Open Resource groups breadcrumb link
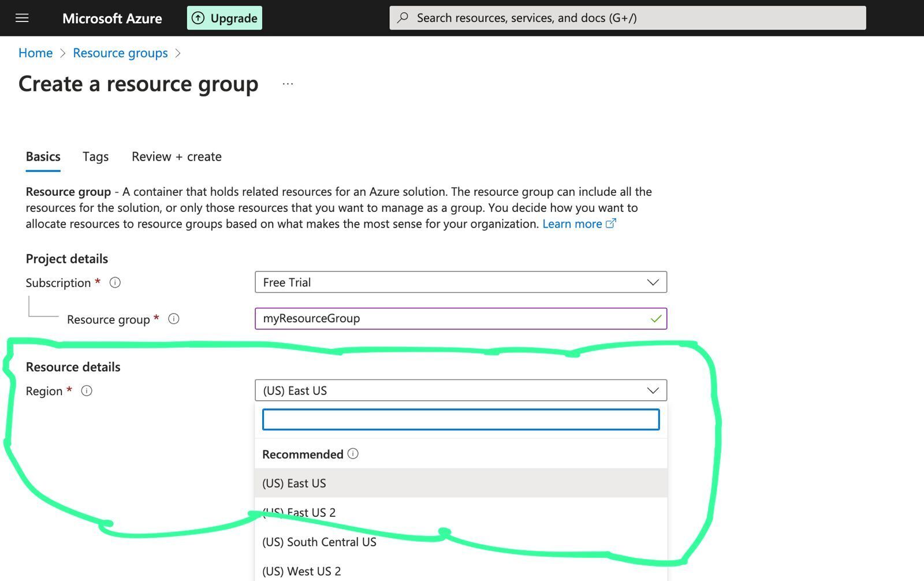 pos(120,53)
